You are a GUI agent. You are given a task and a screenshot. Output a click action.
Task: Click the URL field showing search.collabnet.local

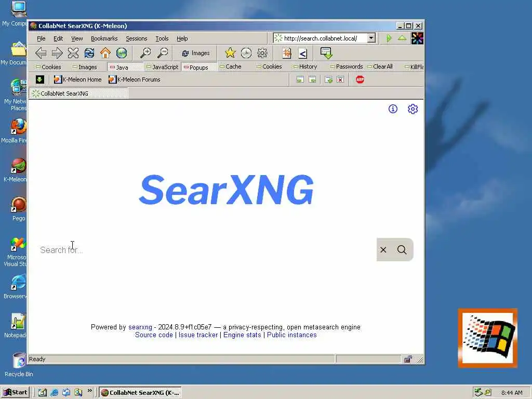(320, 38)
